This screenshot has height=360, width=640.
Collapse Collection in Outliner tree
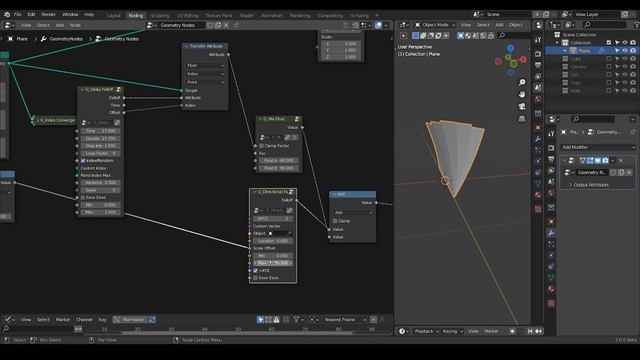point(557,42)
